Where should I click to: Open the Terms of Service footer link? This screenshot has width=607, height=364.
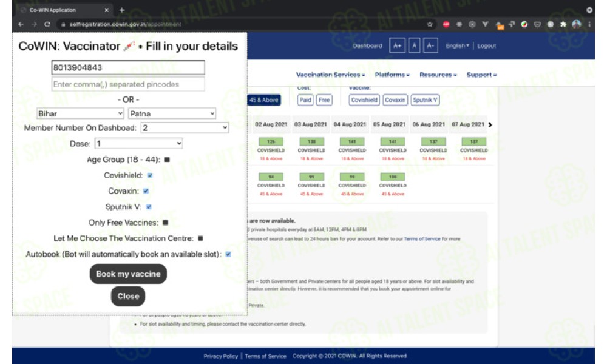click(266, 356)
